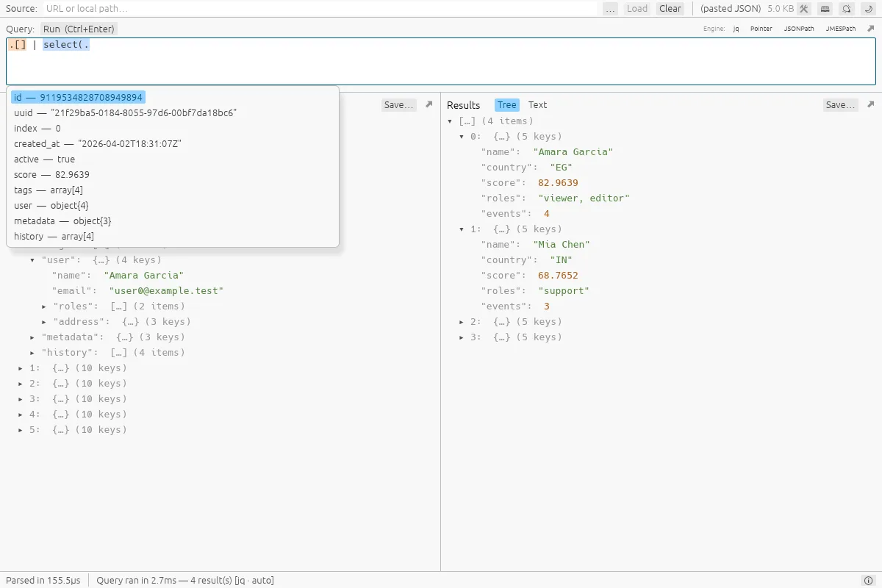Image resolution: width=882 pixels, height=588 pixels.
Task: Collapse result item 1
Action: (x=462, y=229)
